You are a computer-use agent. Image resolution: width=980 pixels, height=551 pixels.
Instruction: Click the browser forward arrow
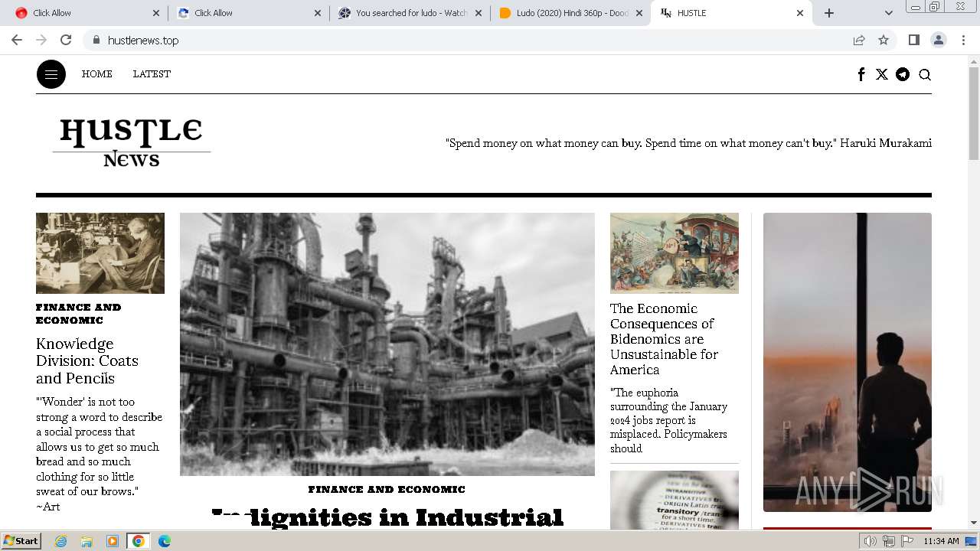(41, 40)
